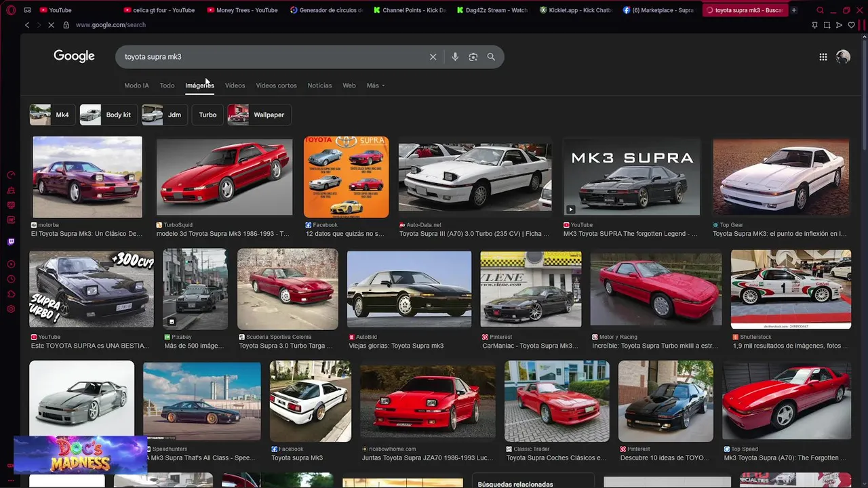
Task: Take a snapshot with the capture icon
Action: coord(827,25)
